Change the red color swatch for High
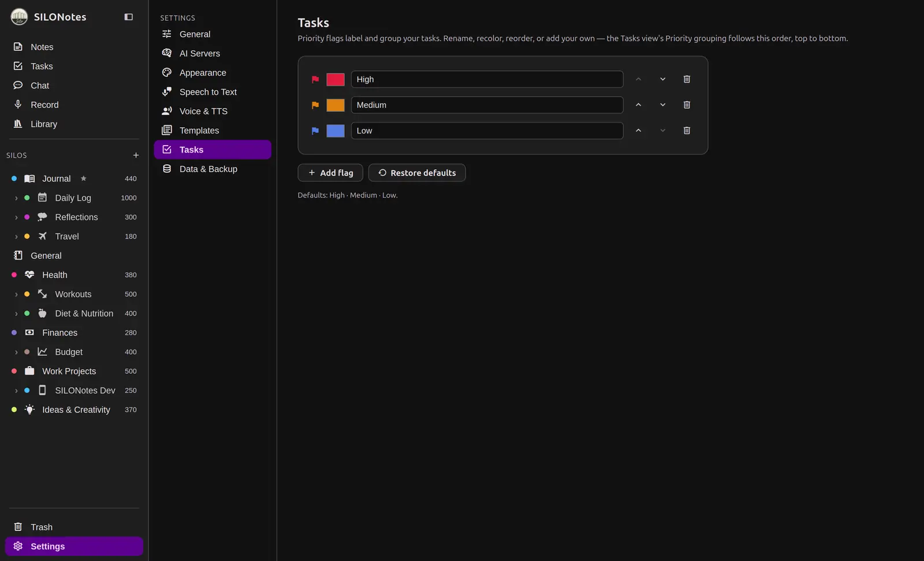The height and width of the screenshot is (561, 924). pyautogui.click(x=336, y=80)
